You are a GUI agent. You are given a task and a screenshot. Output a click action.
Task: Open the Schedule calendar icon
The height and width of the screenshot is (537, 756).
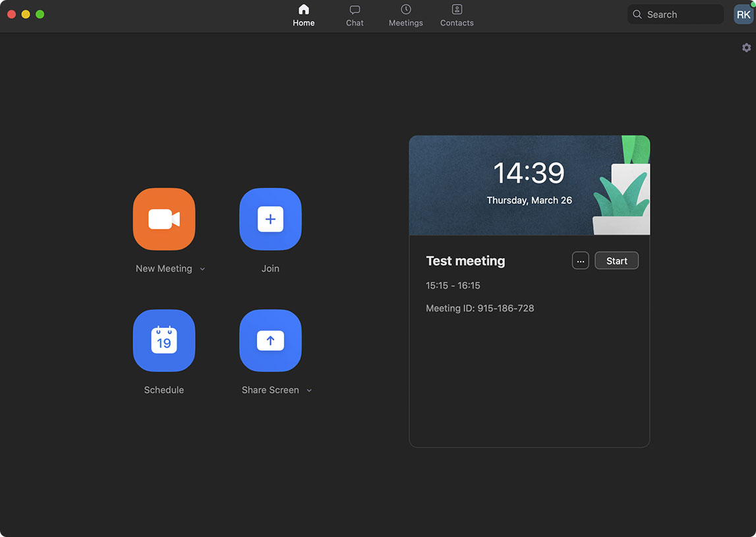click(x=164, y=340)
